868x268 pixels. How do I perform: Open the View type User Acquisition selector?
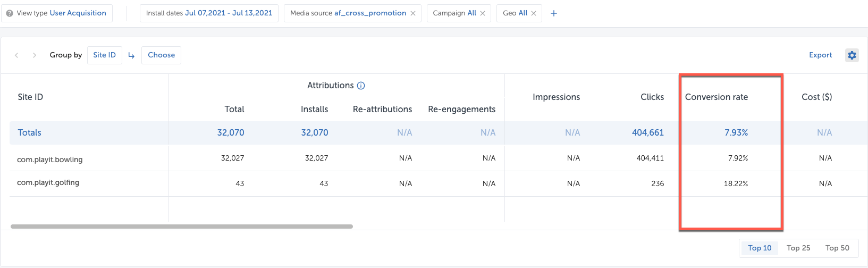click(78, 13)
